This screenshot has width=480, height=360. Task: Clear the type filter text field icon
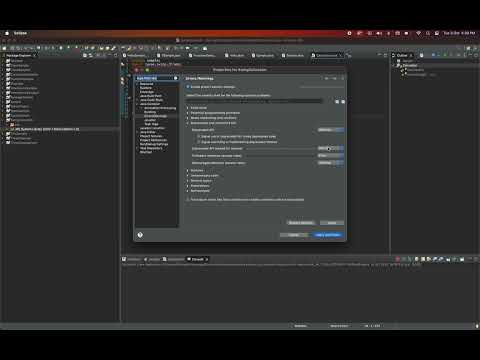coord(176,78)
